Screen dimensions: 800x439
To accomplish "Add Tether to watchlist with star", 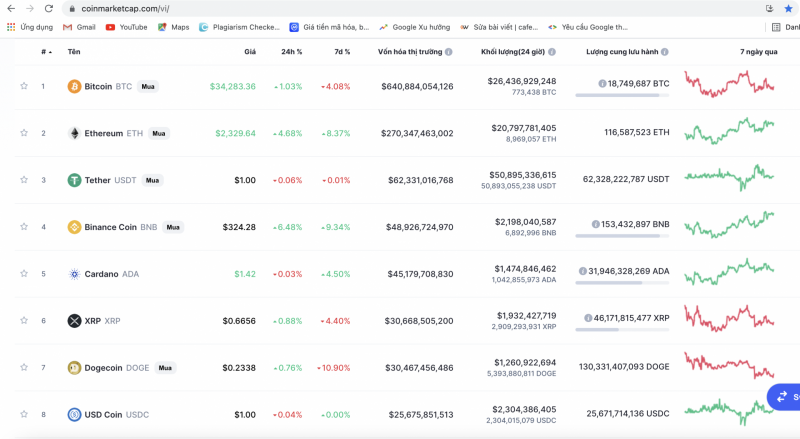I will pos(24,180).
